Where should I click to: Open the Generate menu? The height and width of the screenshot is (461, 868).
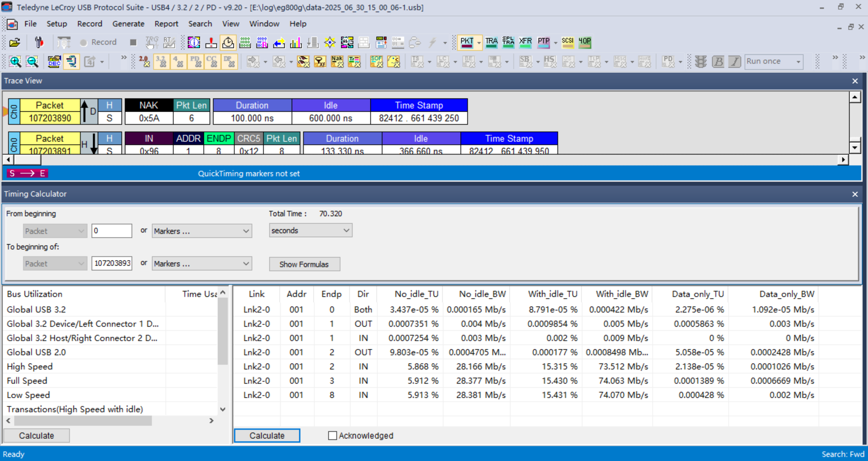(128, 24)
